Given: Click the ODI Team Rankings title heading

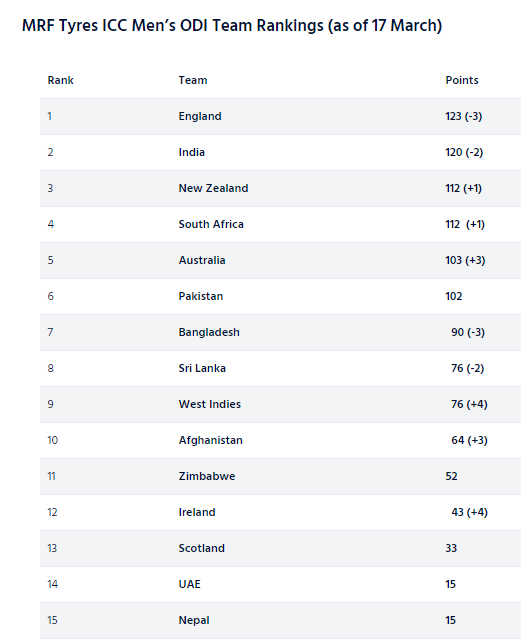Looking at the screenshot, I should tap(232, 26).
